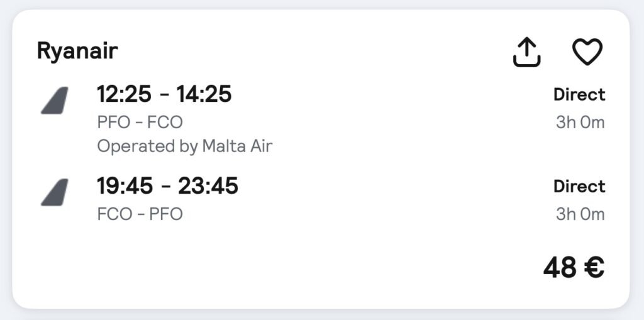Viewport: 644px width, 320px height.
Task: Click the 48 € price
Action: pos(574,268)
